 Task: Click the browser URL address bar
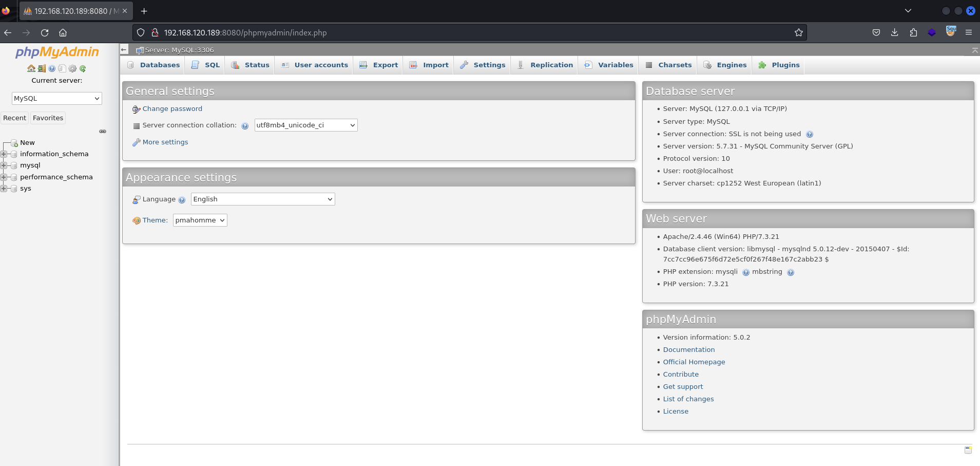click(x=462, y=33)
